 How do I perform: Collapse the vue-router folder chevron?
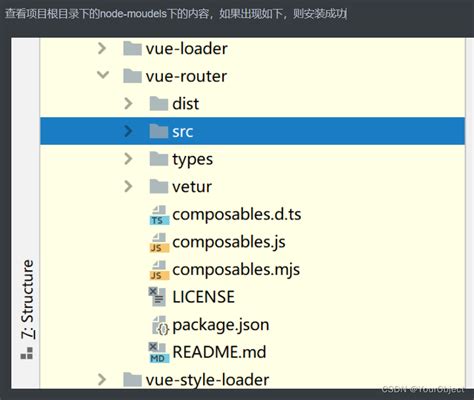click(x=103, y=75)
